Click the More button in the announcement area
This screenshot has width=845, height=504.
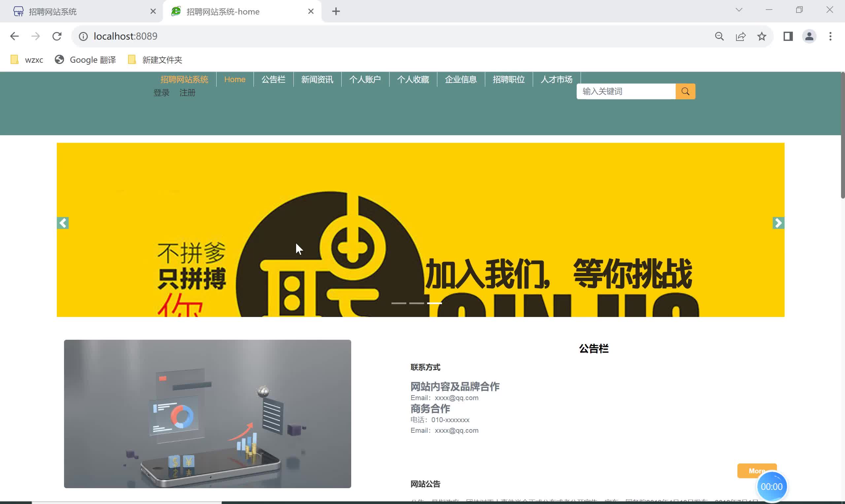757,471
